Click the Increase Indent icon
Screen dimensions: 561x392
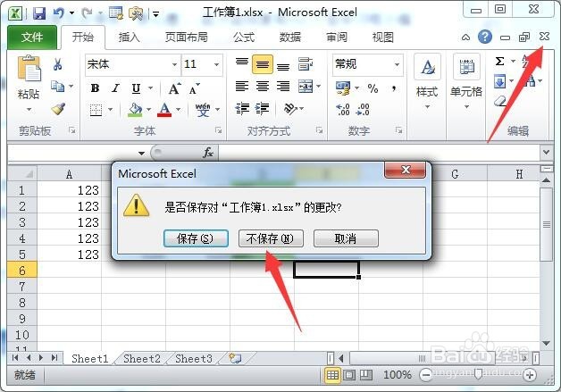[263, 108]
